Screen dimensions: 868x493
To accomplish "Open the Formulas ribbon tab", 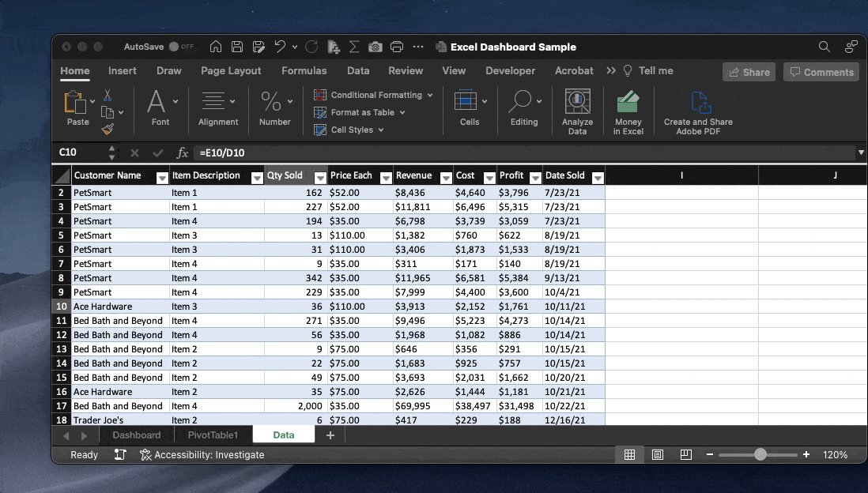I will point(304,70).
